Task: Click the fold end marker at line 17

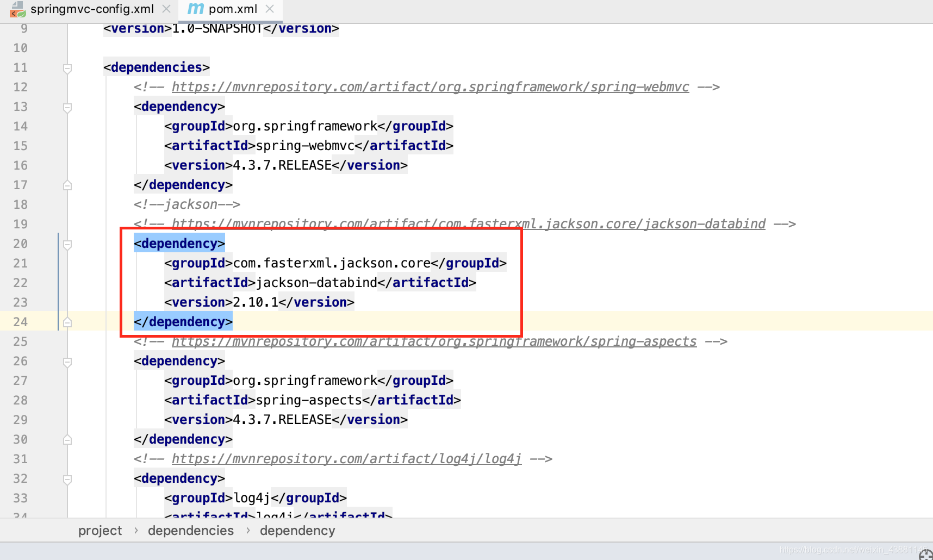Action: [x=67, y=185]
